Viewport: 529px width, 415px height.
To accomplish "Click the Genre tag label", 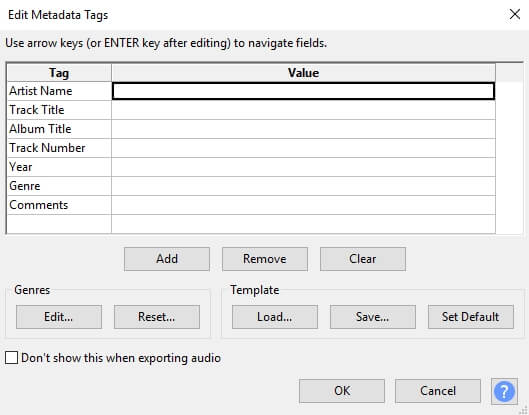I will pos(25,186).
